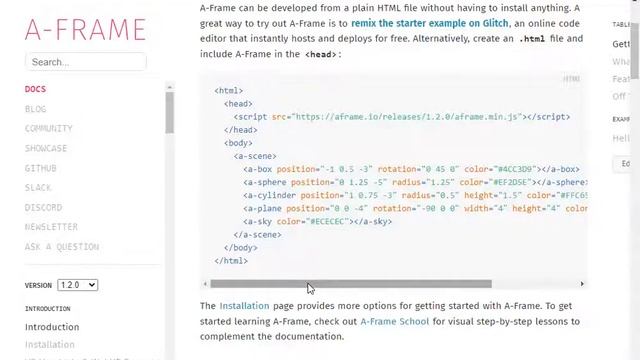Open the A-Frame School link

pyautogui.click(x=395, y=321)
